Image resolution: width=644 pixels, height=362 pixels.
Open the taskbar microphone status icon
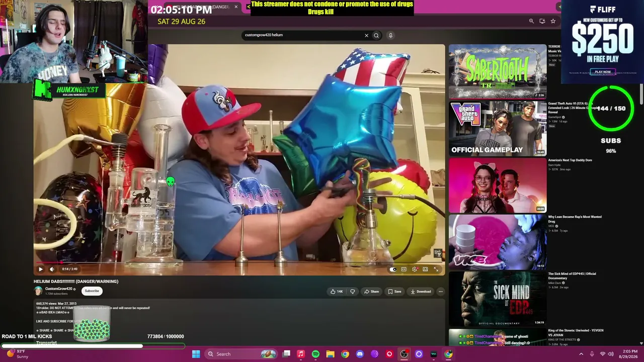coord(592,354)
